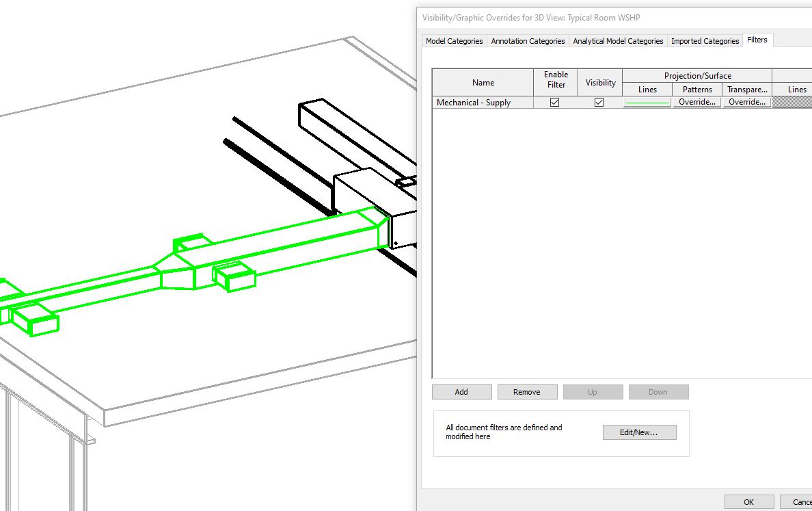Open the Imported Categories tab
The width and height of the screenshot is (812, 511).
705,41
